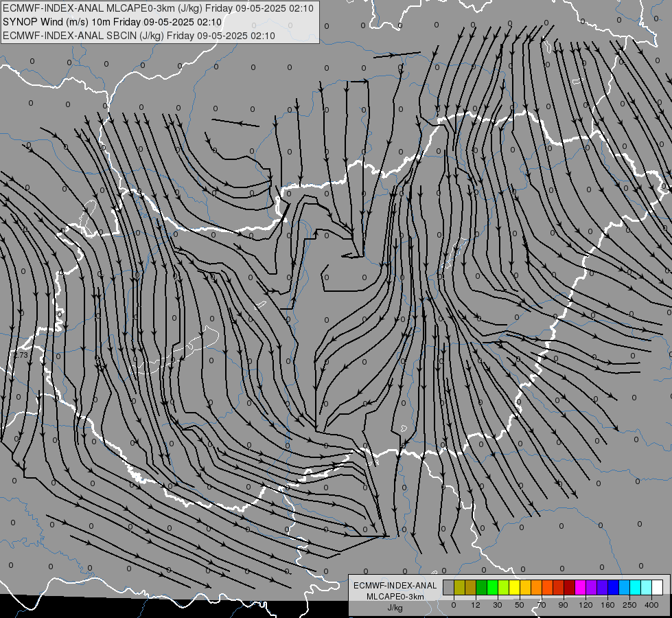This screenshot has width=672, height=618.
Task: Click the J/kg unit label in legend
Action: pyautogui.click(x=395, y=608)
